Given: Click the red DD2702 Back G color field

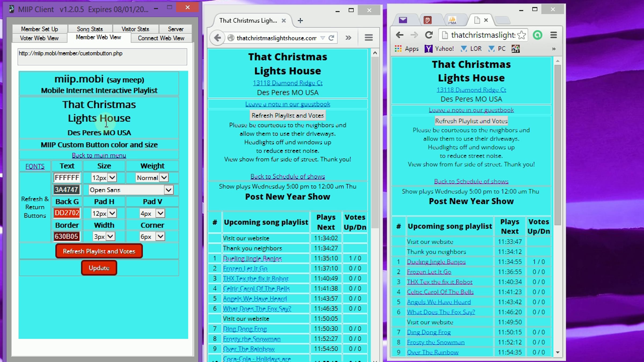Looking at the screenshot, I should (x=67, y=213).
